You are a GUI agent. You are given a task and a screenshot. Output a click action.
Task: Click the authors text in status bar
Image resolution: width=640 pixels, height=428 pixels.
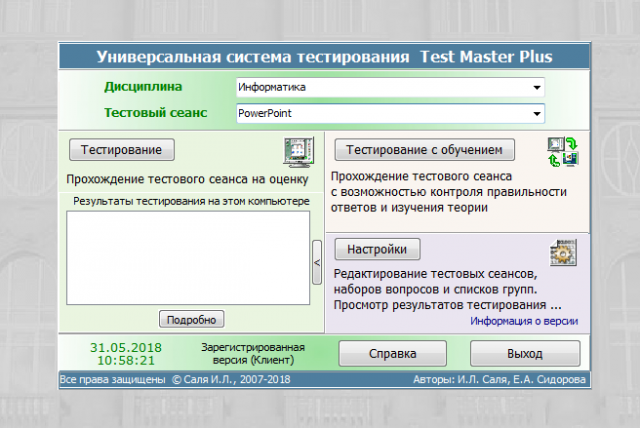[499, 379]
